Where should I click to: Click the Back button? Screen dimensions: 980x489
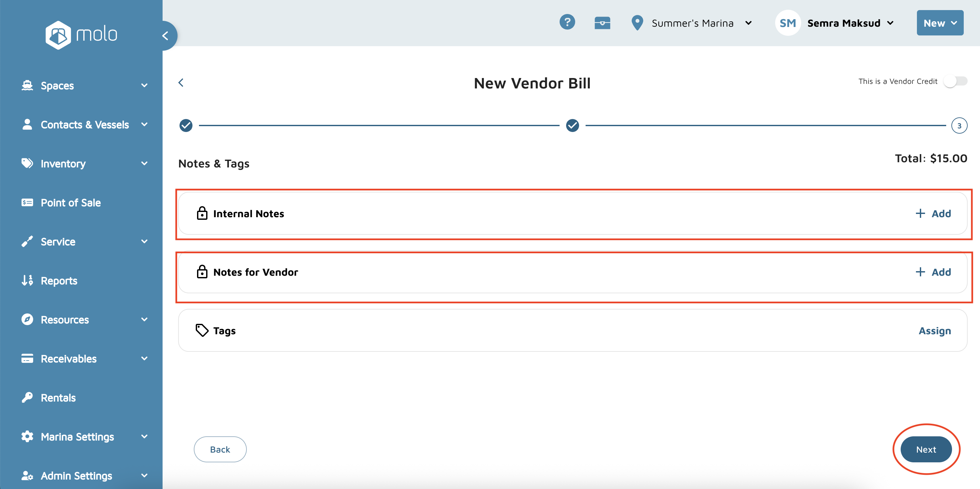(x=220, y=449)
